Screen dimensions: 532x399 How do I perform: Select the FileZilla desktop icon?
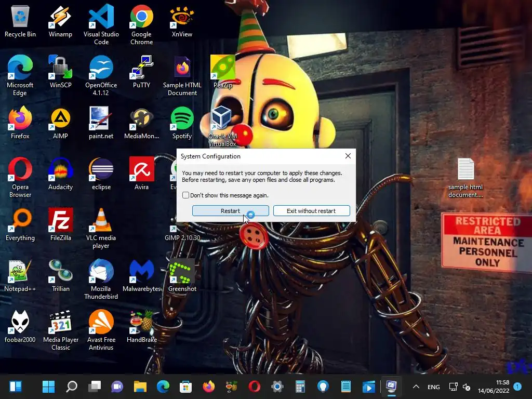click(x=60, y=224)
